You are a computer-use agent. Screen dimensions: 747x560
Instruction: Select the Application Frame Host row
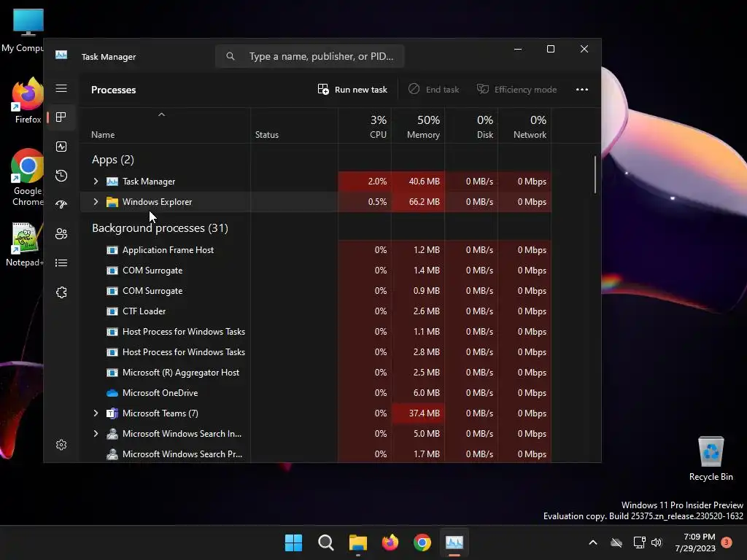tap(315, 250)
